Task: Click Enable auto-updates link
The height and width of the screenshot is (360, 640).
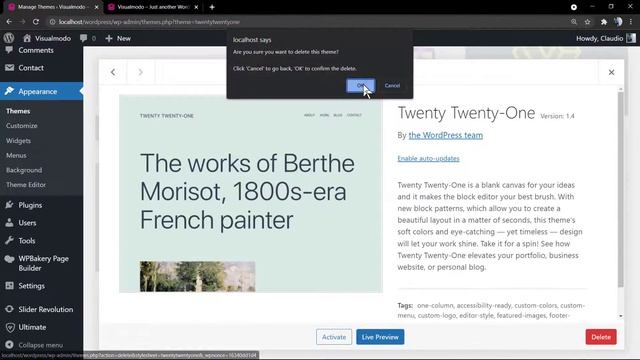Action: [x=428, y=158]
